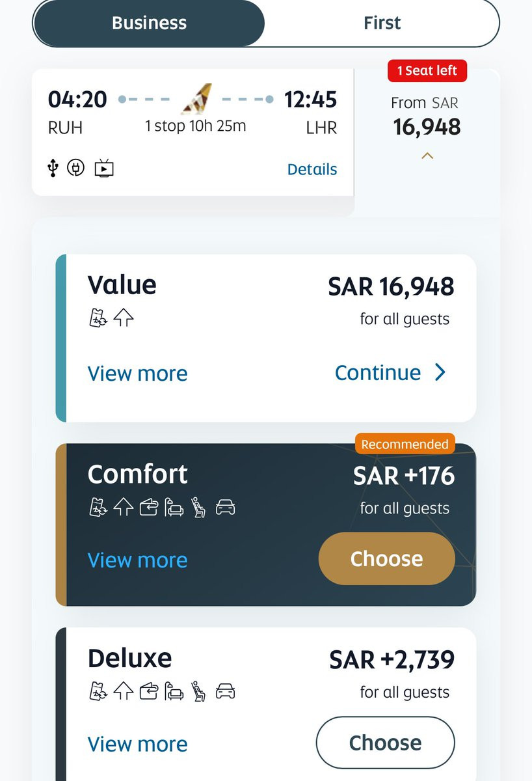Image resolution: width=532 pixels, height=781 pixels.
Task: Open flight Details link
Action: pos(312,169)
